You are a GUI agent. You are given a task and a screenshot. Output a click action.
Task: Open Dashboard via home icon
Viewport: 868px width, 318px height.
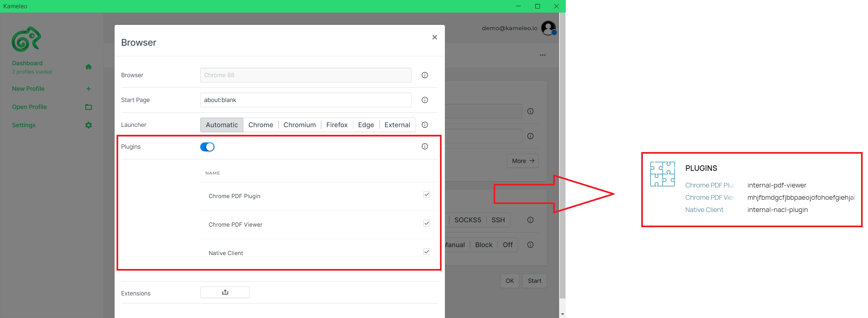click(88, 67)
